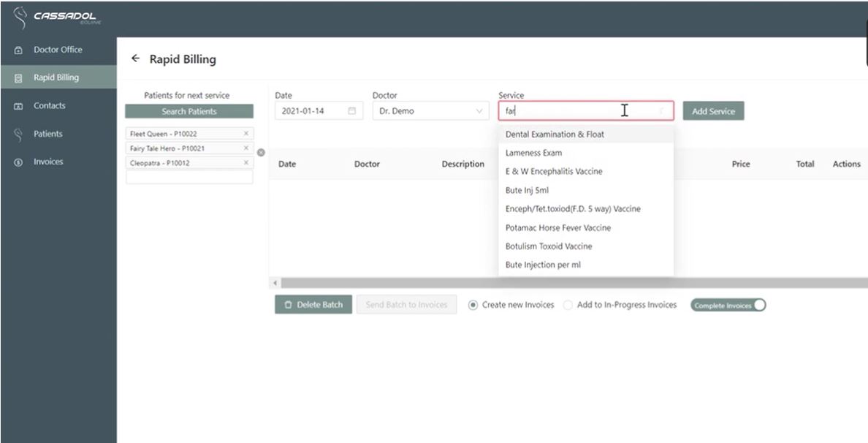This screenshot has width=868, height=443.
Task: Open the Doctor dropdown showing Dr. Demo
Action: [430, 110]
